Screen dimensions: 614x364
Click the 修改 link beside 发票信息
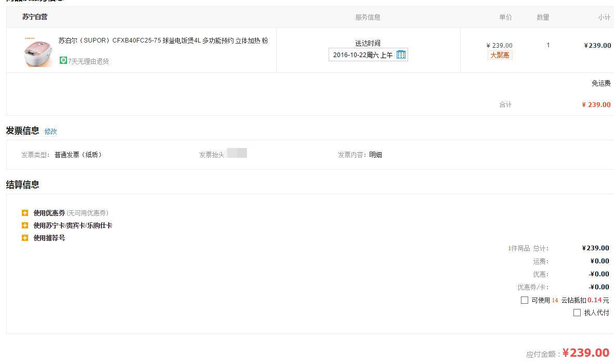[50, 131]
